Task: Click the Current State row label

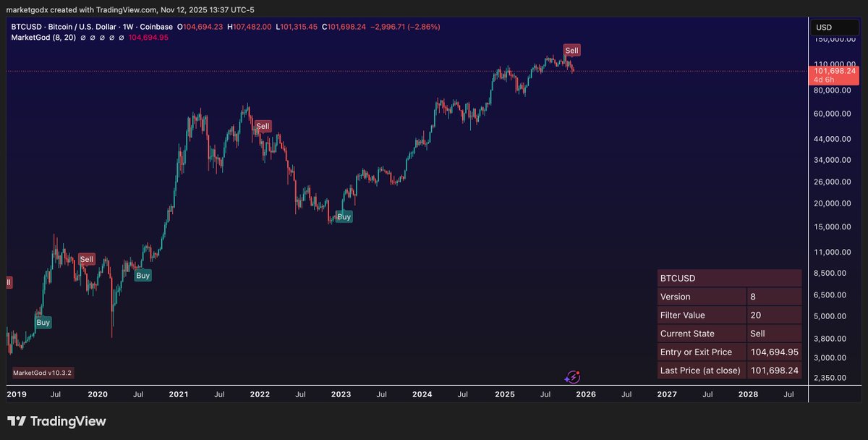Action: (702, 334)
